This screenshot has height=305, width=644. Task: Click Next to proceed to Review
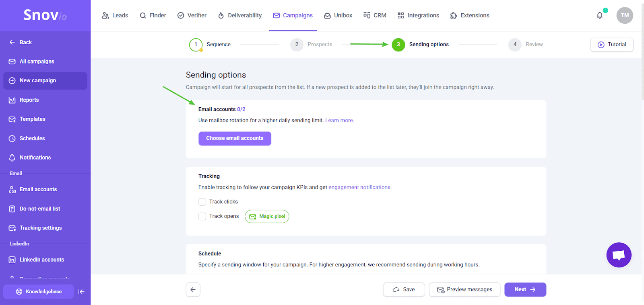coord(525,289)
